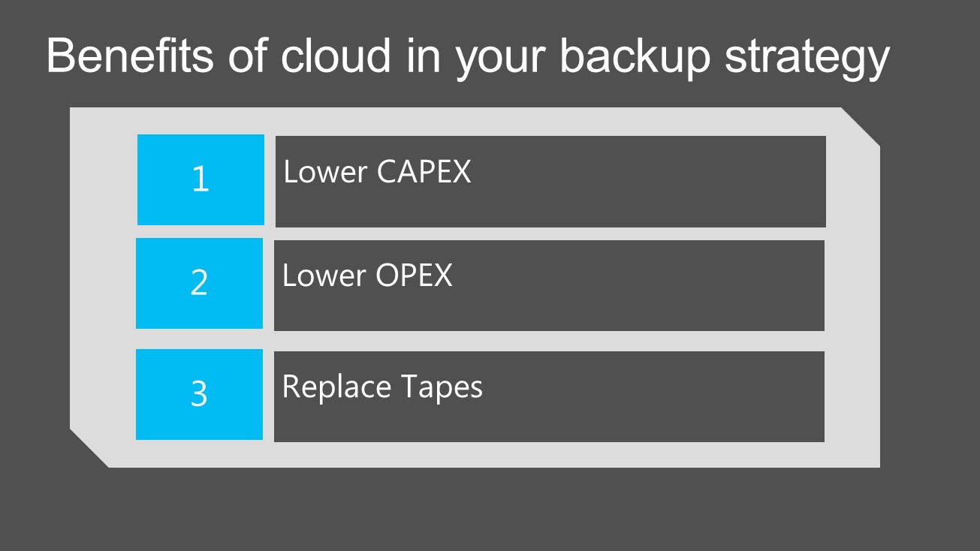The image size is (980, 551).
Task: Select the Replace Tapes text box
Action: point(549,396)
